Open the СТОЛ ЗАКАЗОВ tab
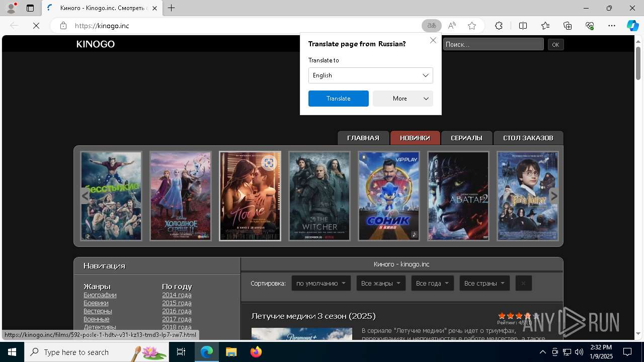644x362 pixels. 528,138
